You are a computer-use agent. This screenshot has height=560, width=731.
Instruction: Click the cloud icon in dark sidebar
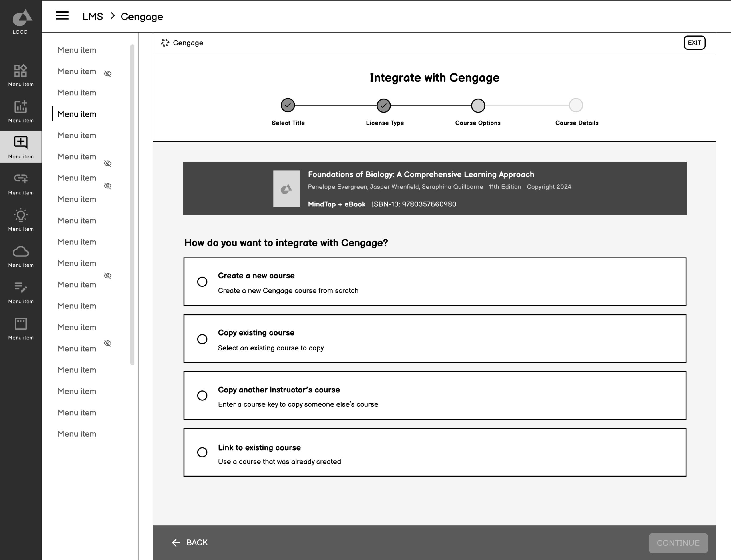point(20,251)
